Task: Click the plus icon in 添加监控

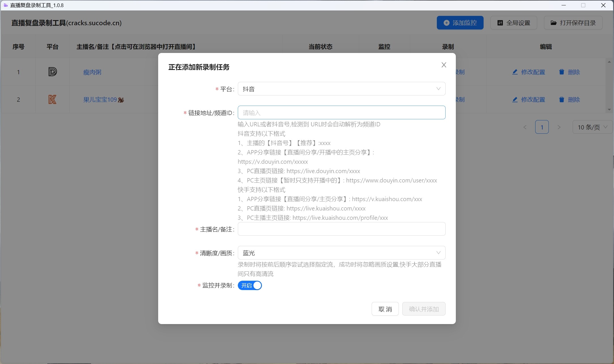Action: tap(446, 23)
